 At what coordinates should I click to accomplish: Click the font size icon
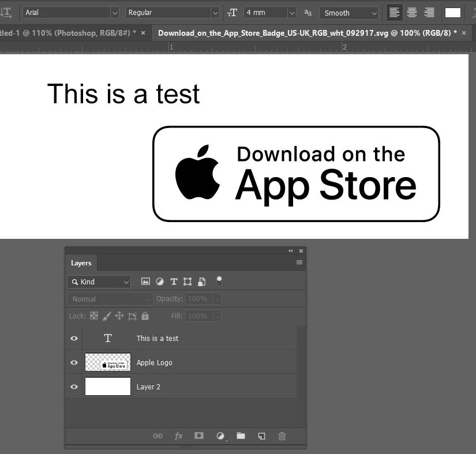[233, 13]
